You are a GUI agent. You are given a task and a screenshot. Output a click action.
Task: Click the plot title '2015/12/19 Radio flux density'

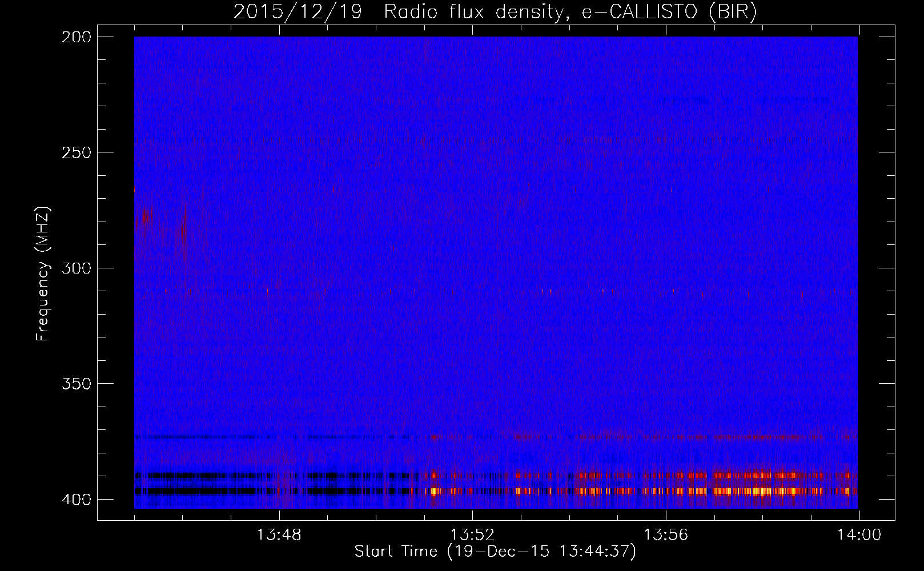point(495,12)
